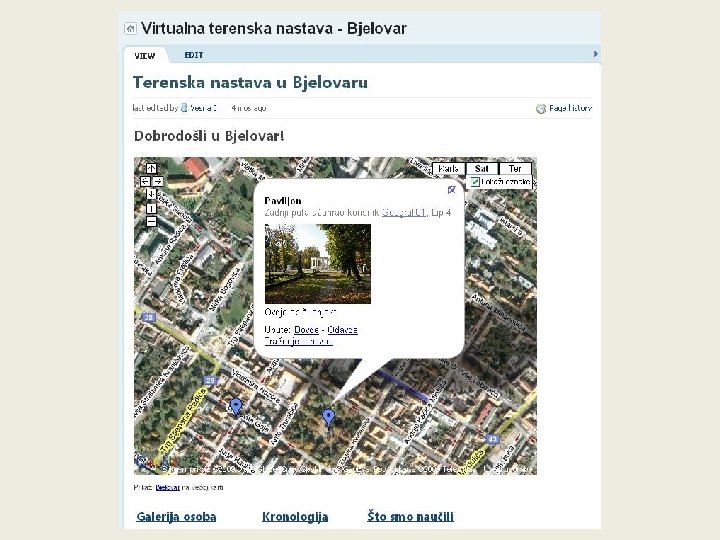The image size is (720, 540).
Task: Switch to the EDIT tab
Action: point(194,55)
